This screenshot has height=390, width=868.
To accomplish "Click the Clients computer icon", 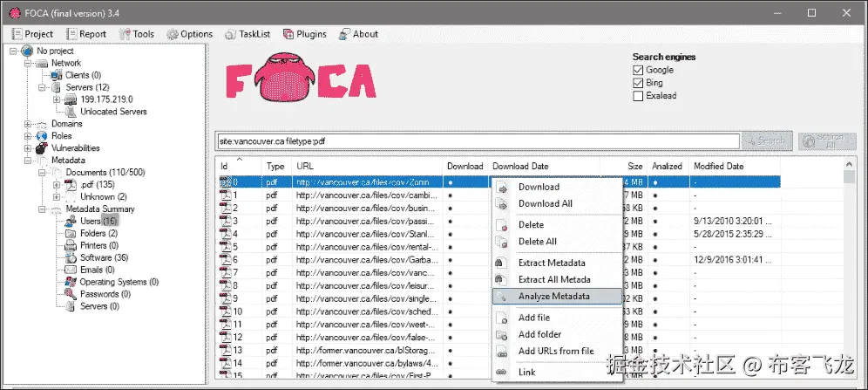I will pos(56,75).
